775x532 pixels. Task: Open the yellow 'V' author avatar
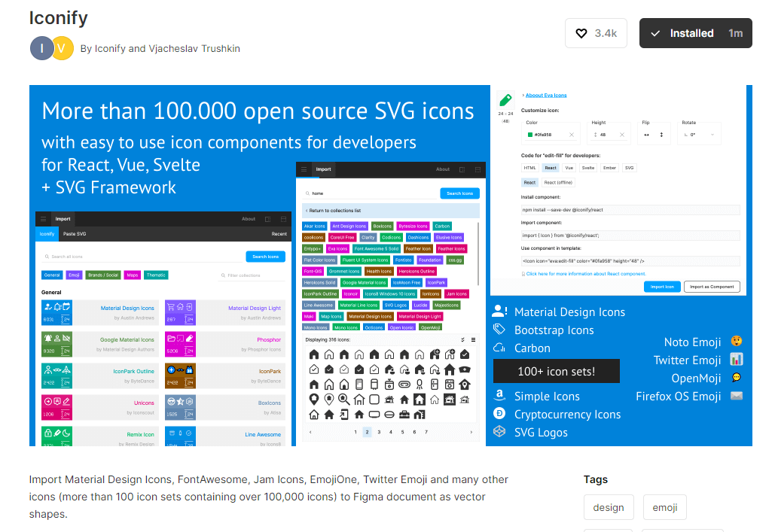tap(63, 48)
